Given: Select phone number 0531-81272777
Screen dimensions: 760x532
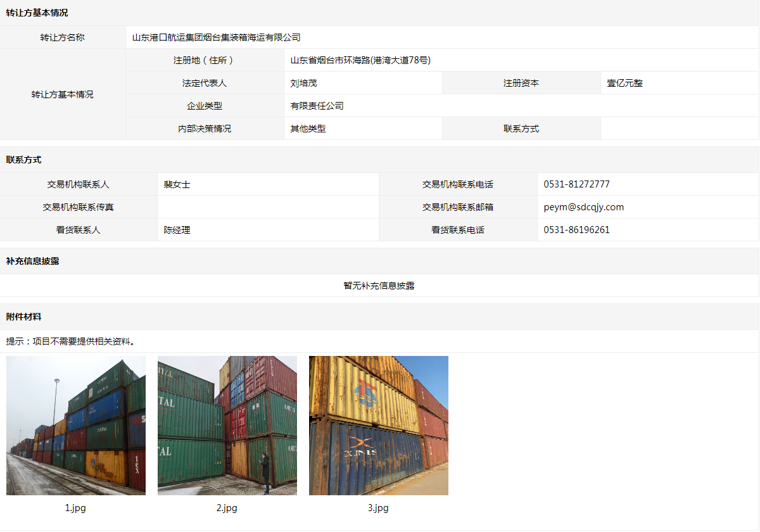Looking at the screenshot, I should (577, 184).
